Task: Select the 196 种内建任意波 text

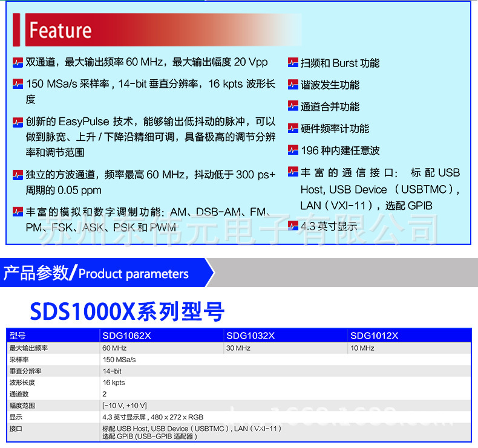Action: pyautogui.click(x=340, y=151)
